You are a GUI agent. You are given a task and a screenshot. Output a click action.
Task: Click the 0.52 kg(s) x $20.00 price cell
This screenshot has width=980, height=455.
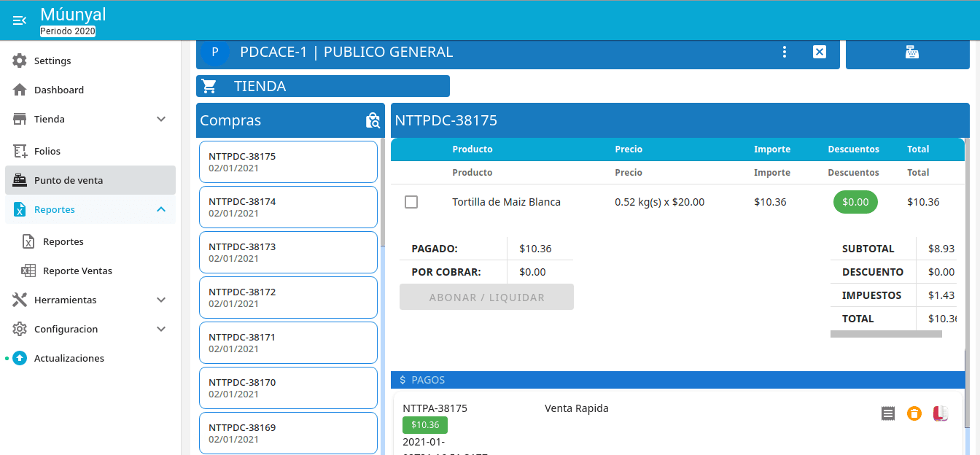pos(660,202)
